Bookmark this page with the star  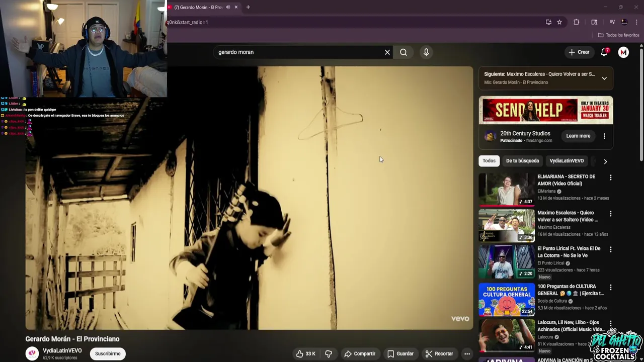[559, 22]
